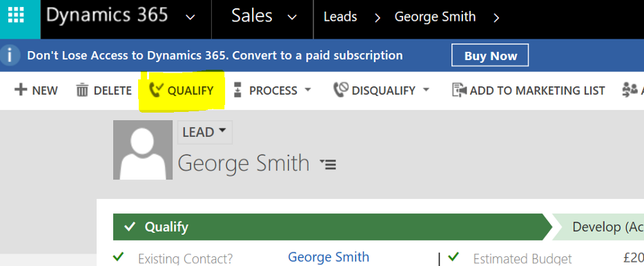Expand the Sales dropdown chevron
This screenshot has height=266, width=644.
pos(292,17)
